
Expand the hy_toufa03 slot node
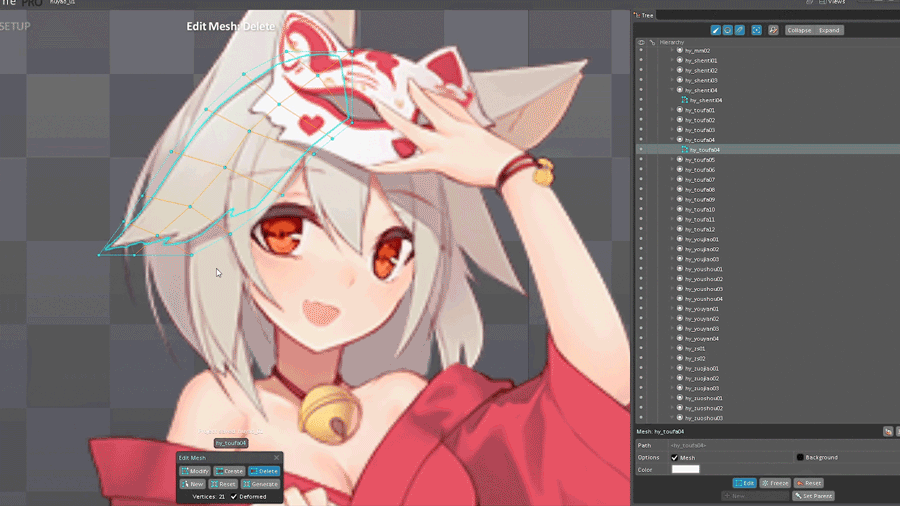click(672, 130)
